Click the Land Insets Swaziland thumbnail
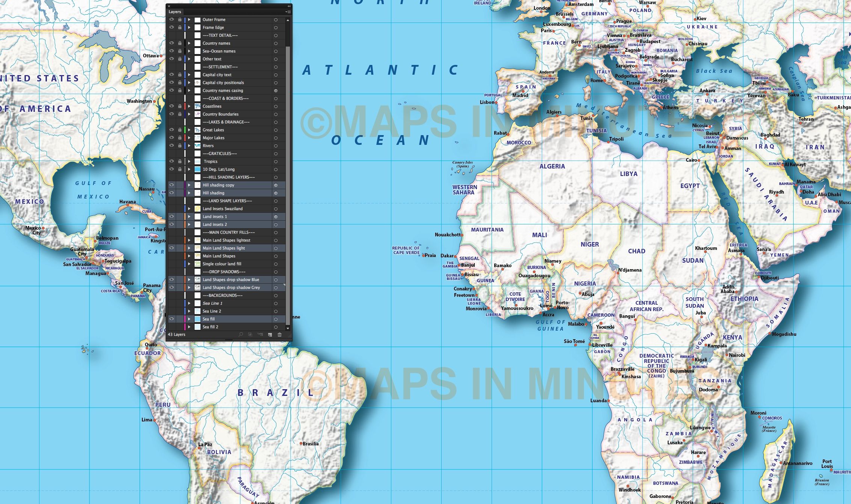The height and width of the screenshot is (504, 851). [x=198, y=209]
